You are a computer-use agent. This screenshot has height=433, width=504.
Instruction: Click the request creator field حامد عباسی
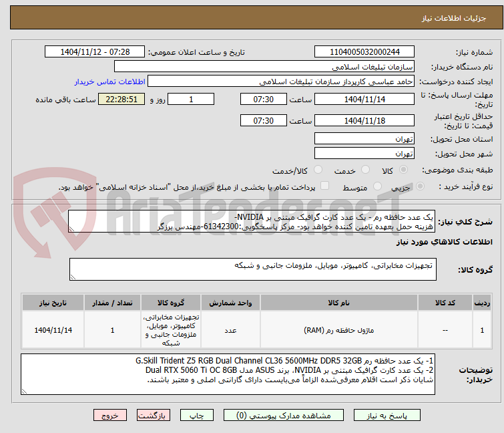coord(281,82)
